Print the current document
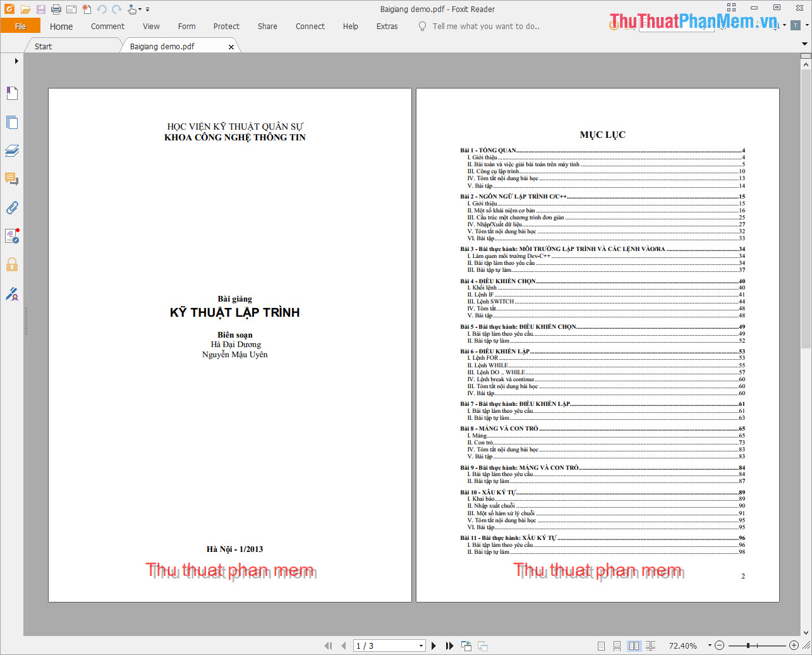 pos(56,8)
